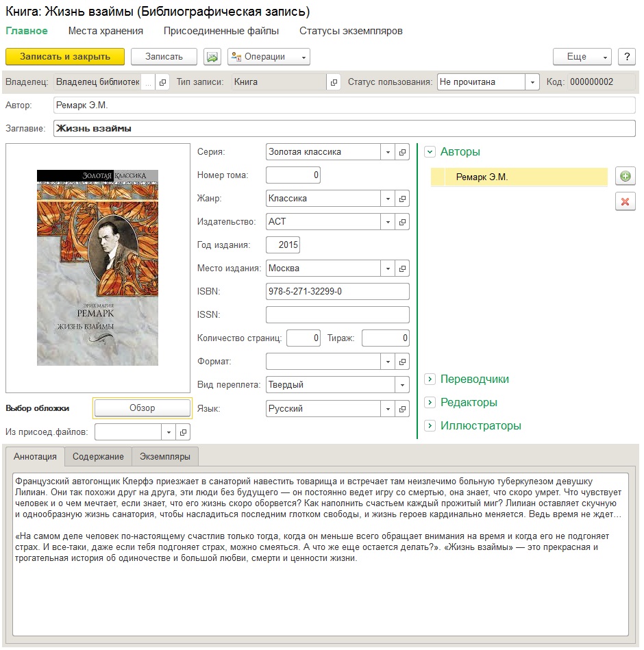Open the Язык dropdown arrow
The width and height of the screenshot is (644, 650).
388,409
